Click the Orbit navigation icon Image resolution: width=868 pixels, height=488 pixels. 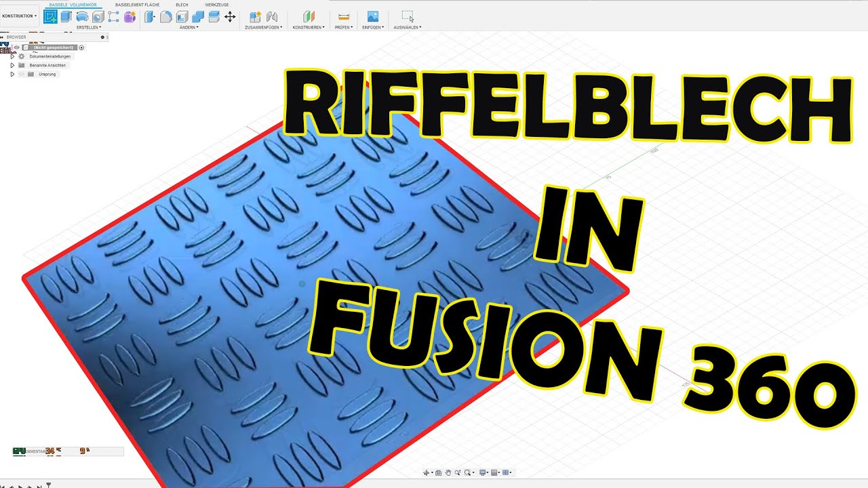(427, 472)
